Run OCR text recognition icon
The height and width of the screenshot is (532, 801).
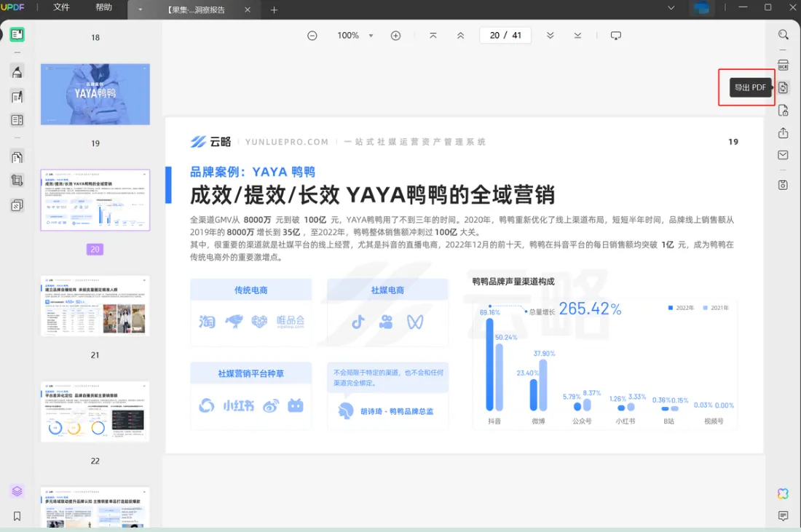[783, 65]
